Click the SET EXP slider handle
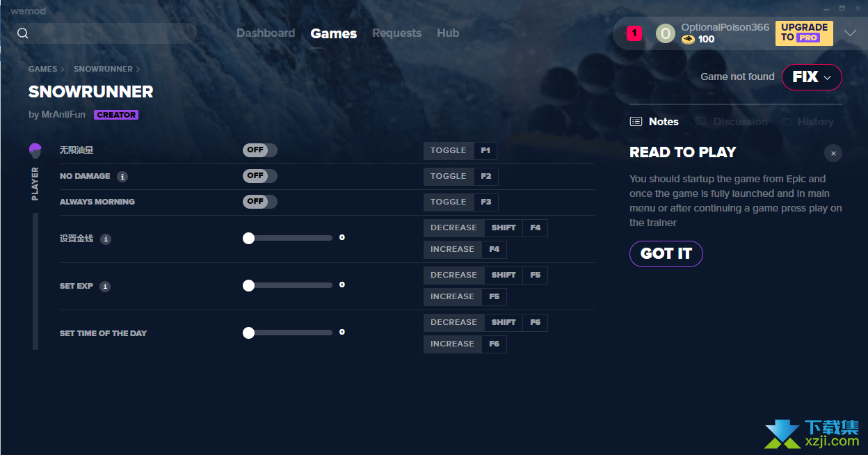 pos(248,286)
